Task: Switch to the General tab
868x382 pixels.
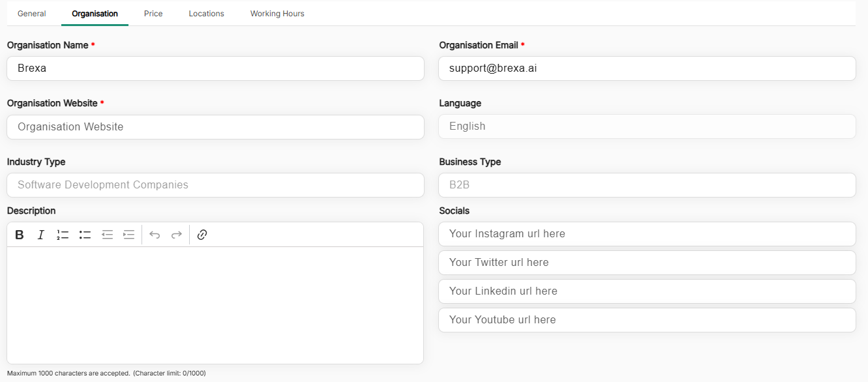Action: click(31, 14)
